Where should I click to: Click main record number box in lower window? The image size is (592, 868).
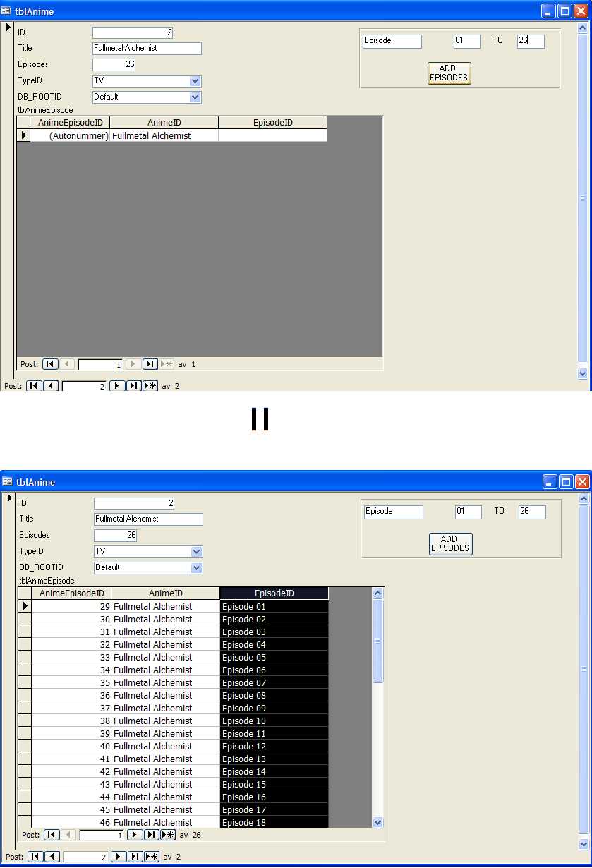86,857
